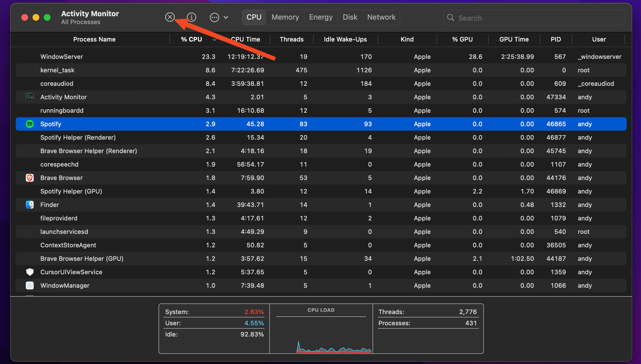Click the Finder app icon
The width and height of the screenshot is (641, 364).
point(30,204)
